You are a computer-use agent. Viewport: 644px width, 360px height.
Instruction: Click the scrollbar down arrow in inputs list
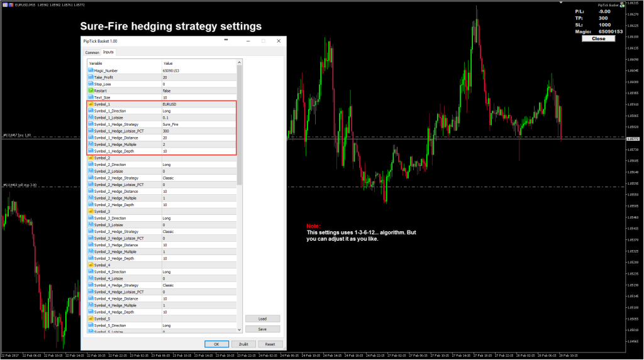240,330
